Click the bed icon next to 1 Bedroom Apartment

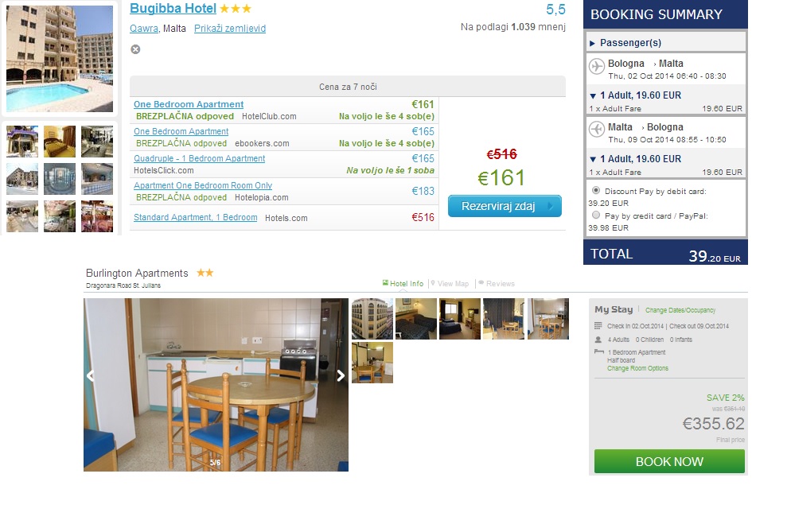coord(598,351)
